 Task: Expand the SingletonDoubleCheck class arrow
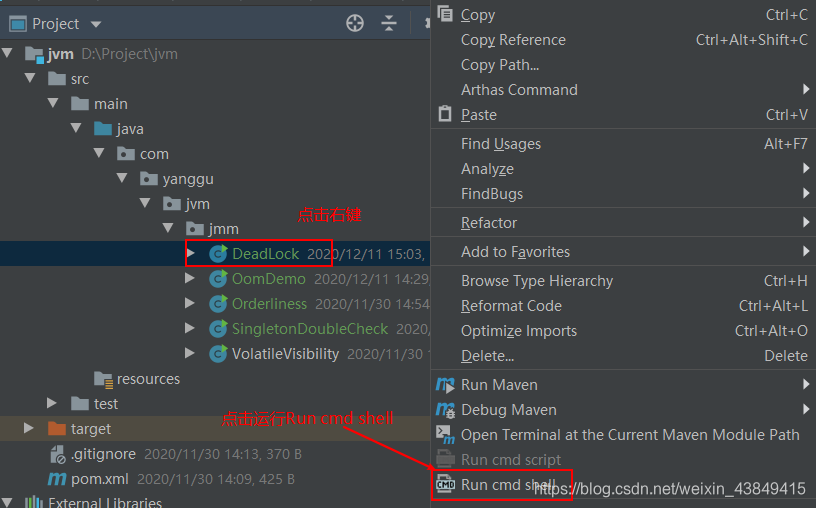190,328
